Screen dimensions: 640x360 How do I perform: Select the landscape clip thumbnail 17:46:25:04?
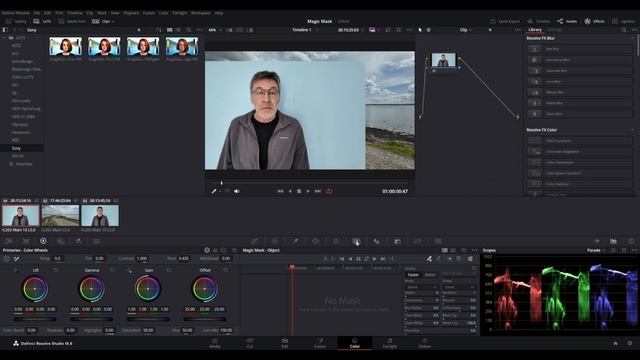coord(60,216)
